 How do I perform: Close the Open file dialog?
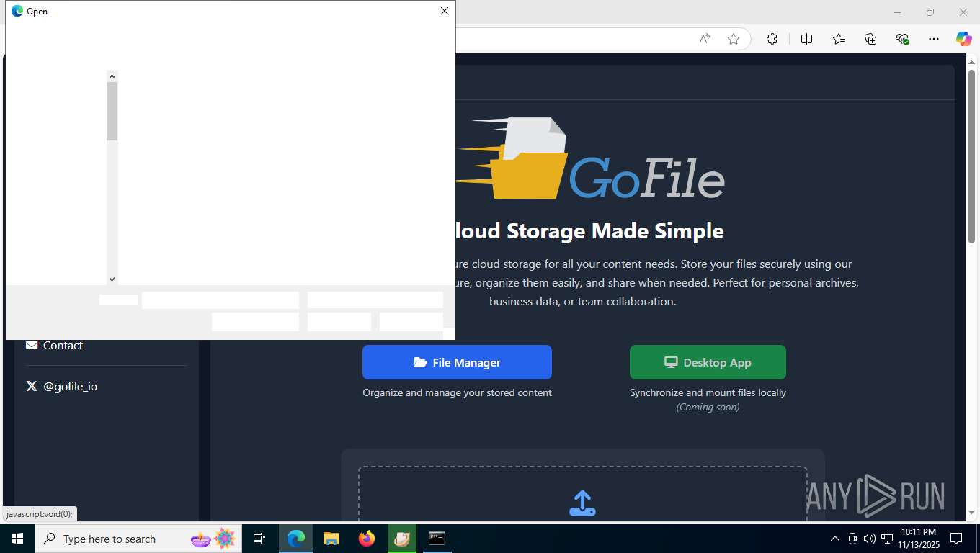pos(445,11)
